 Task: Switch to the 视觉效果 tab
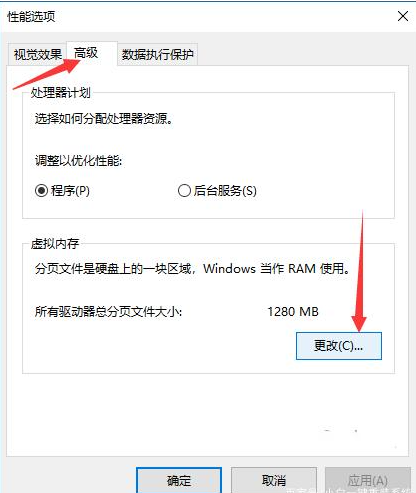click(37, 54)
